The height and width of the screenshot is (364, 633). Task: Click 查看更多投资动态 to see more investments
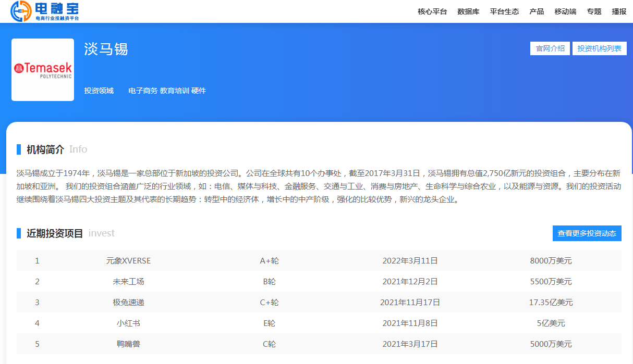[x=587, y=233]
